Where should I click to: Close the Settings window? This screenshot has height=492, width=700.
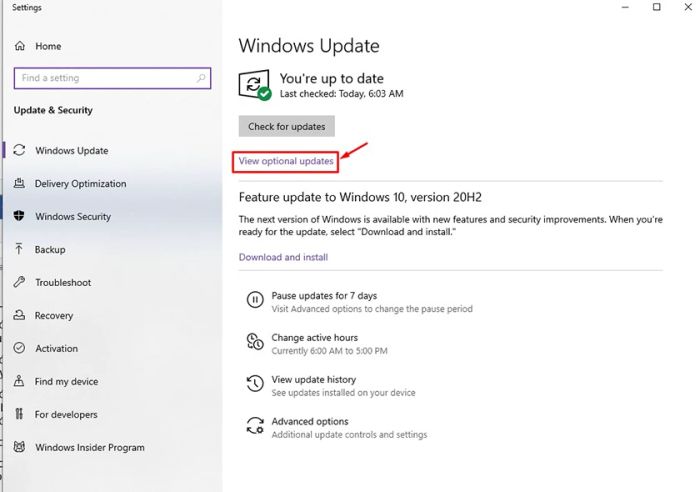tap(688, 7)
